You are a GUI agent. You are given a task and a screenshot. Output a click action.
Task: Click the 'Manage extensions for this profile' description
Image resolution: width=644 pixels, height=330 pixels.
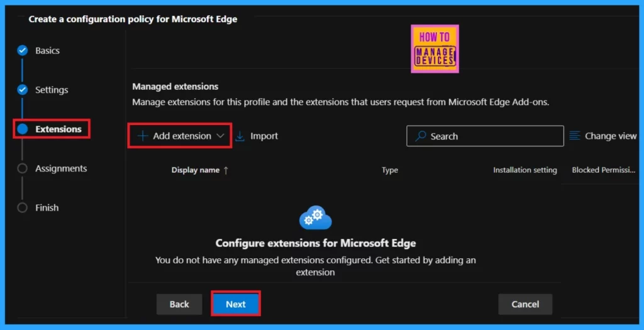(x=340, y=102)
